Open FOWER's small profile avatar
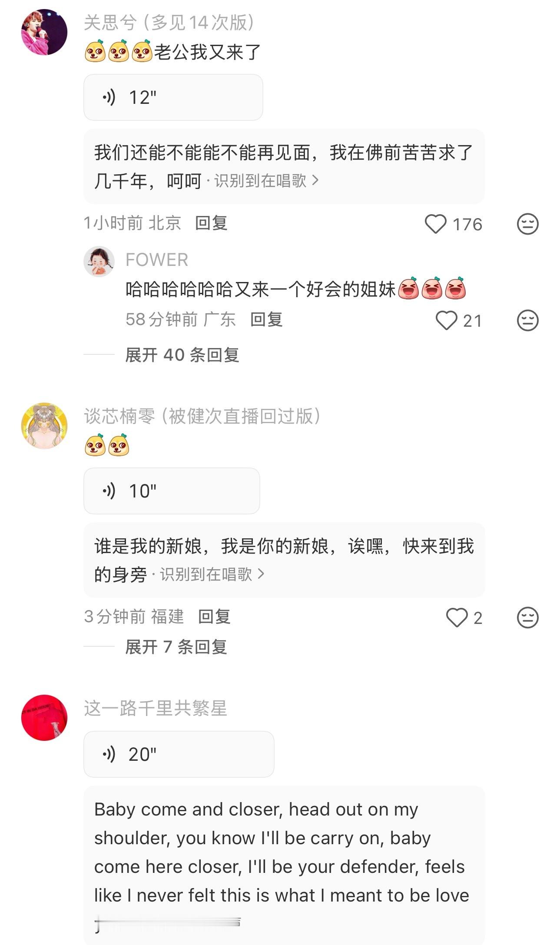Image resolution: width=560 pixels, height=945 pixels. pos(99,262)
